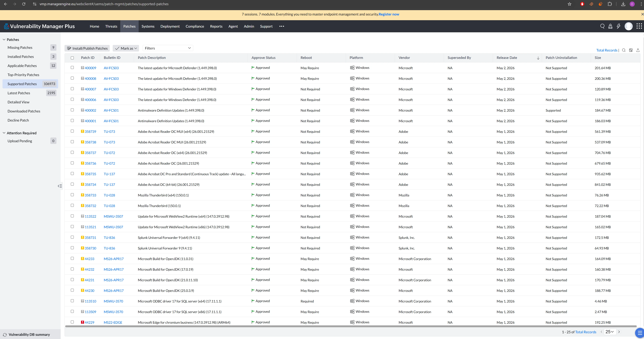
Task: Click the Register now link in the banner
Action: click(x=389, y=14)
